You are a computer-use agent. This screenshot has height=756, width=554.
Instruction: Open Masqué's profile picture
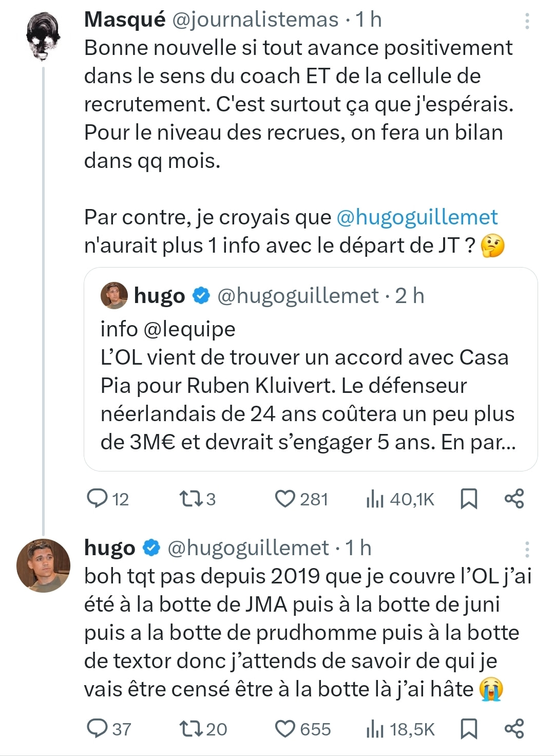point(43,37)
